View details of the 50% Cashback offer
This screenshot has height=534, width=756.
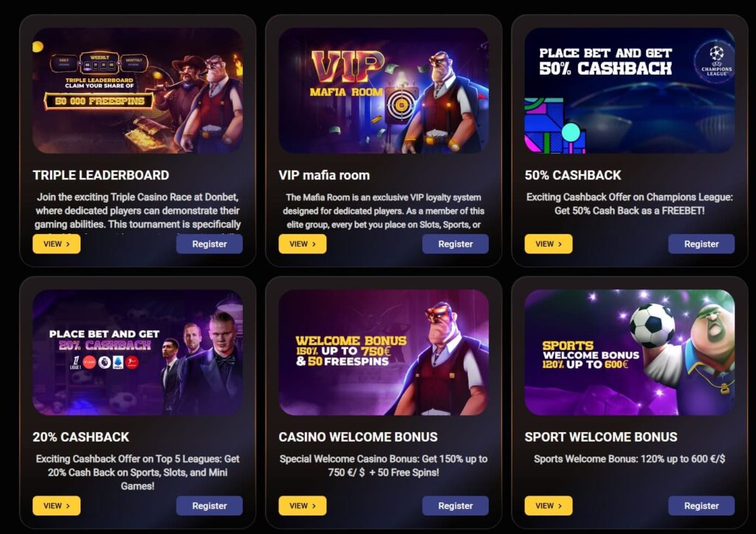[x=549, y=244]
